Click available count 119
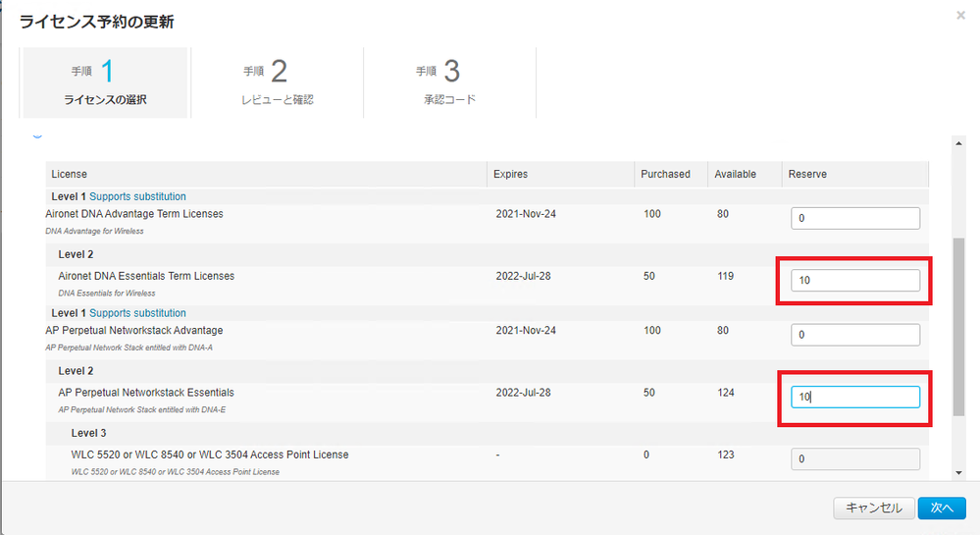The height and width of the screenshot is (535, 980). tap(726, 276)
